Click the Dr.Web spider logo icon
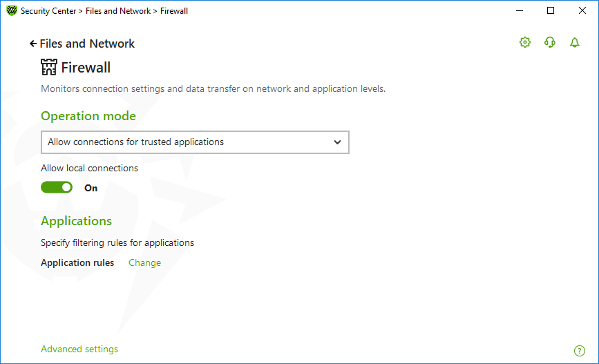The image size is (599, 364). 12,10
